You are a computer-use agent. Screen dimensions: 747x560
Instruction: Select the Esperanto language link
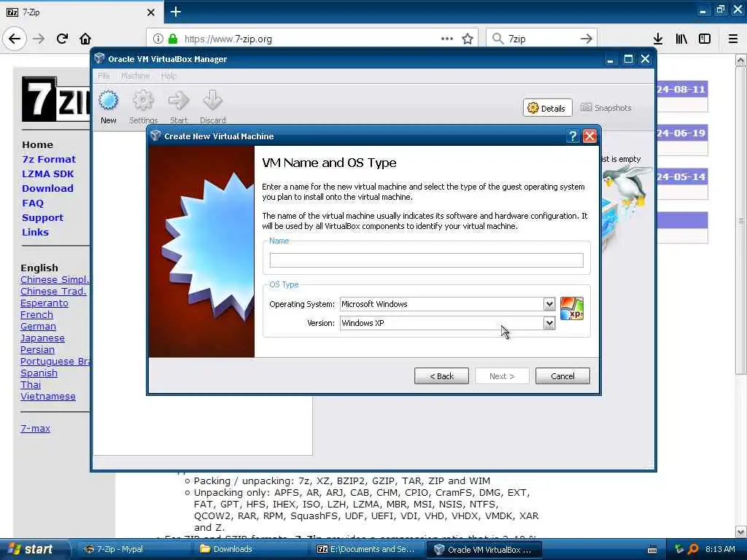[x=44, y=303]
